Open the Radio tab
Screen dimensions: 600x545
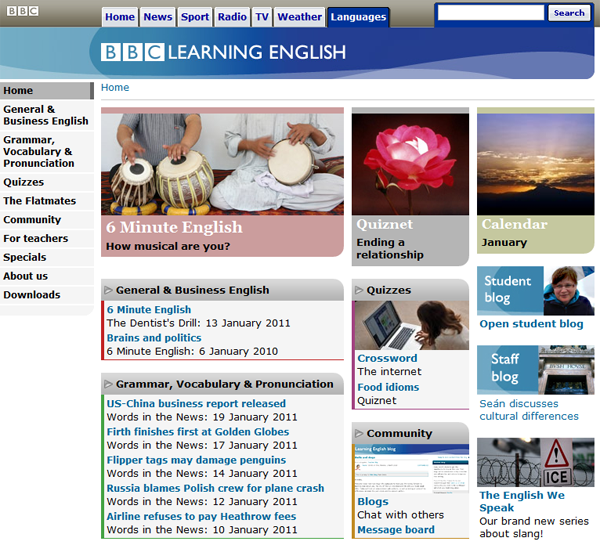tap(232, 17)
